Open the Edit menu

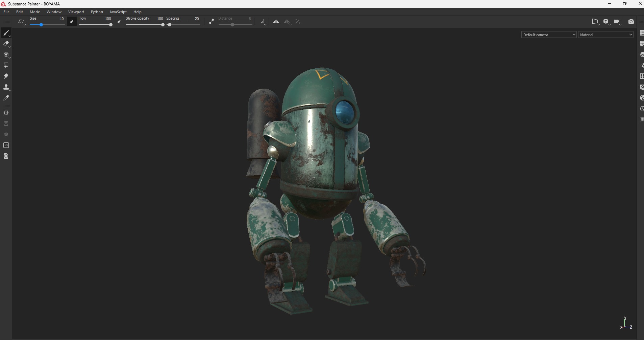click(20, 12)
